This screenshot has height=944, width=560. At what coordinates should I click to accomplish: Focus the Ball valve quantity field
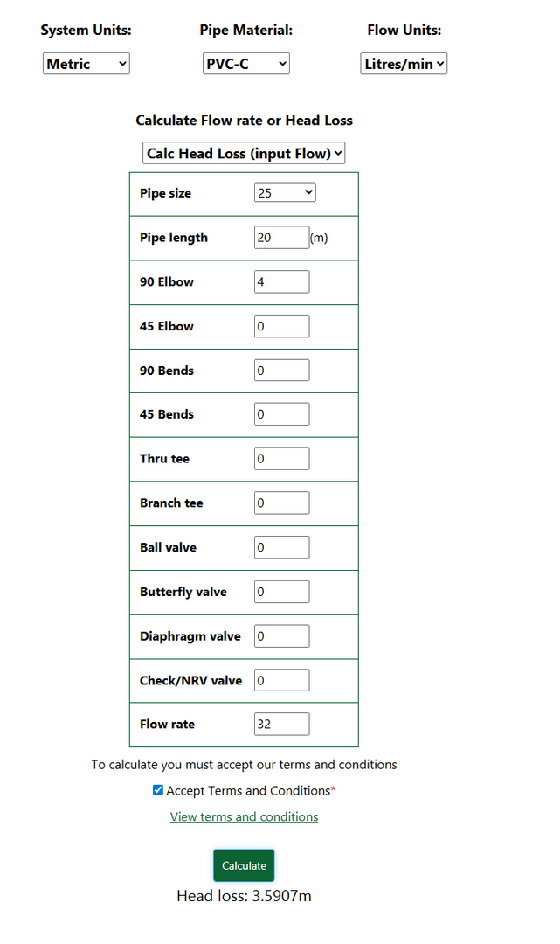tap(281, 548)
